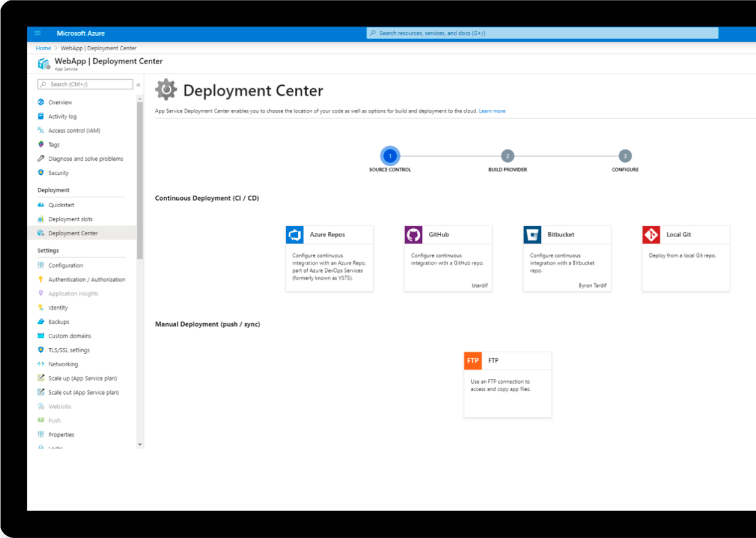The width and height of the screenshot is (756, 538).
Task: Select step 1 Source Control
Action: 390,156
